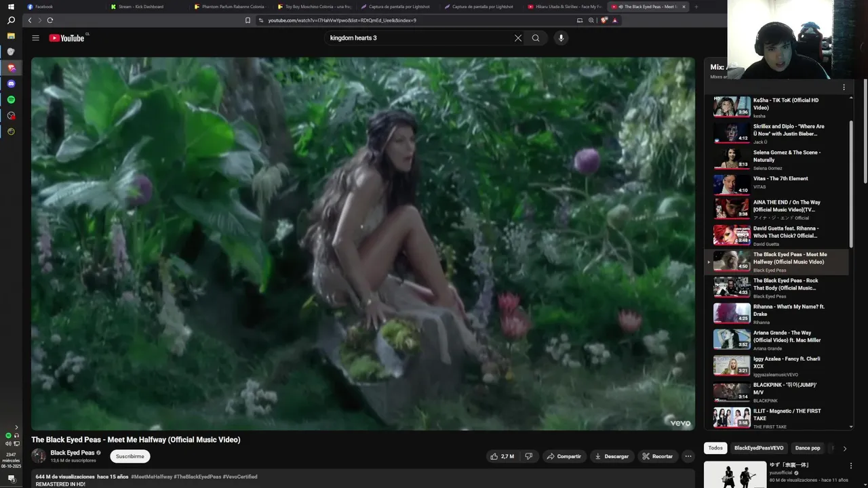The image size is (868, 488).
Task: Open Discord from the taskbar
Action: click(11, 84)
